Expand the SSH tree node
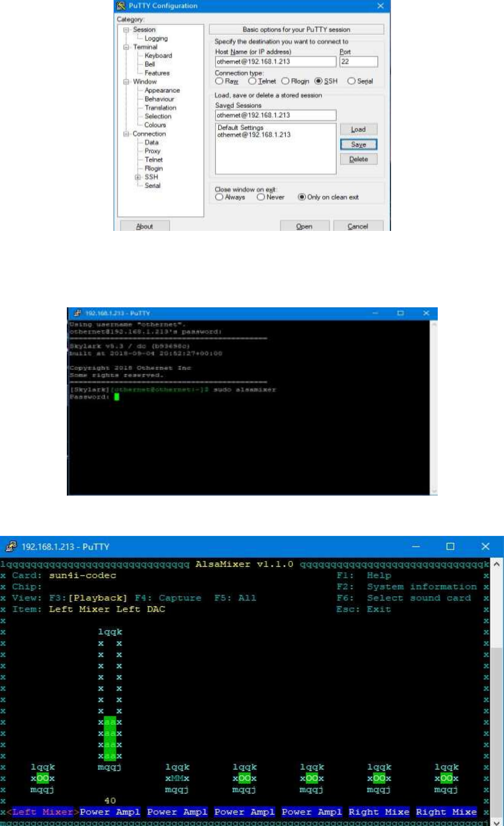The width and height of the screenshot is (504, 826). click(138, 177)
